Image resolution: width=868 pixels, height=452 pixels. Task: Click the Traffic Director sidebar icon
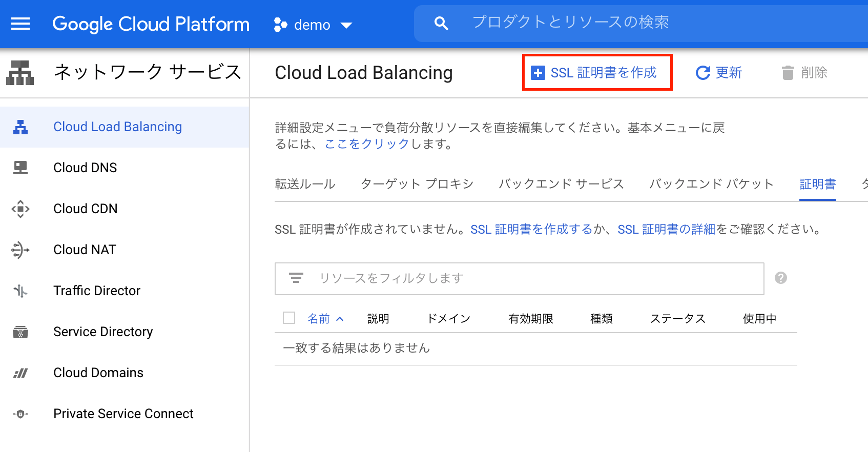pos(20,291)
